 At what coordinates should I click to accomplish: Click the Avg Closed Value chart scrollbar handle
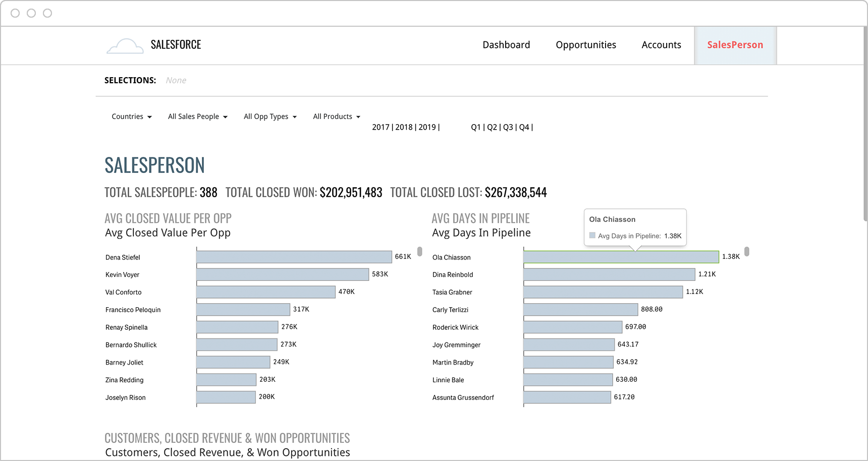[420, 251]
